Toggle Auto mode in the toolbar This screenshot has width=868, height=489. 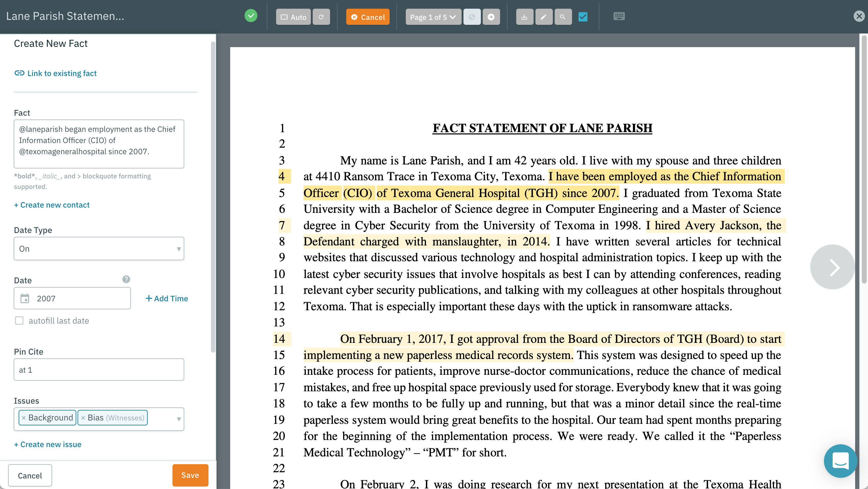(293, 17)
